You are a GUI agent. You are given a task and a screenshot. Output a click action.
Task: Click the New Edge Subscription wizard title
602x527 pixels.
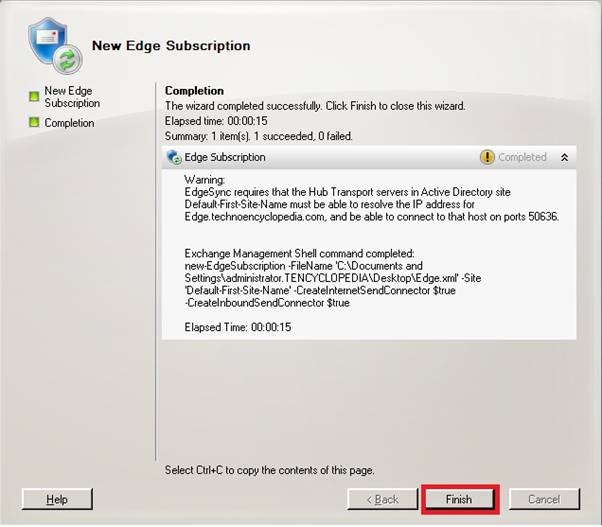coord(171,46)
